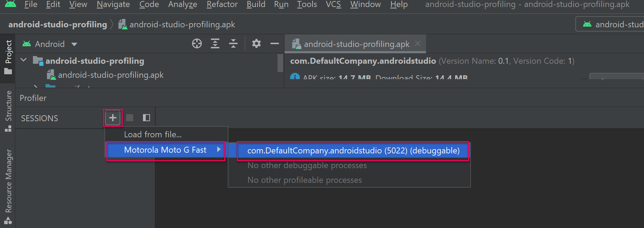Open the File menu

(x=31, y=5)
